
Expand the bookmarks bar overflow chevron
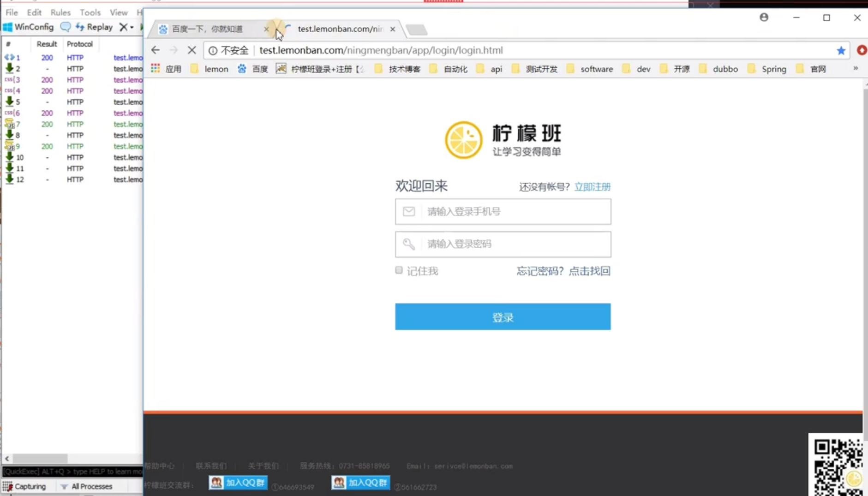(856, 68)
